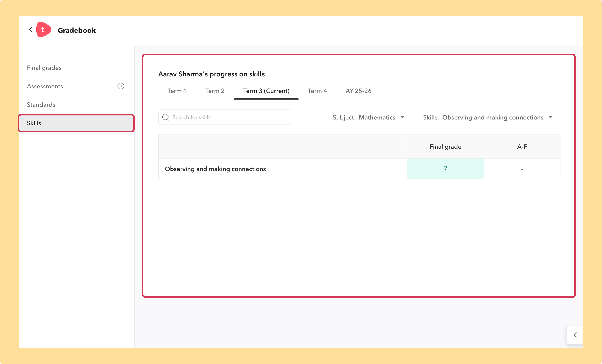
Task: Switch to the Term 2 tab
Action: pos(215,91)
